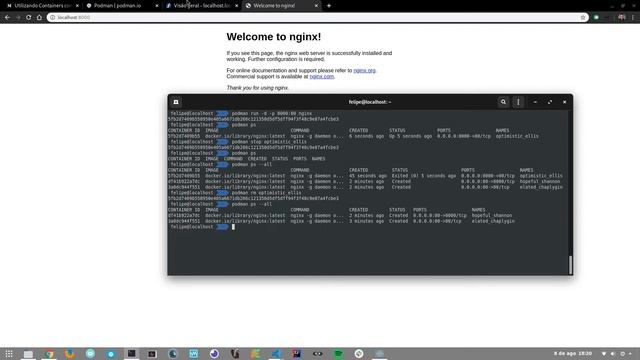Image resolution: width=640 pixels, height=360 pixels.
Task: Launch Firefox from taskbar
Action: click(70, 354)
